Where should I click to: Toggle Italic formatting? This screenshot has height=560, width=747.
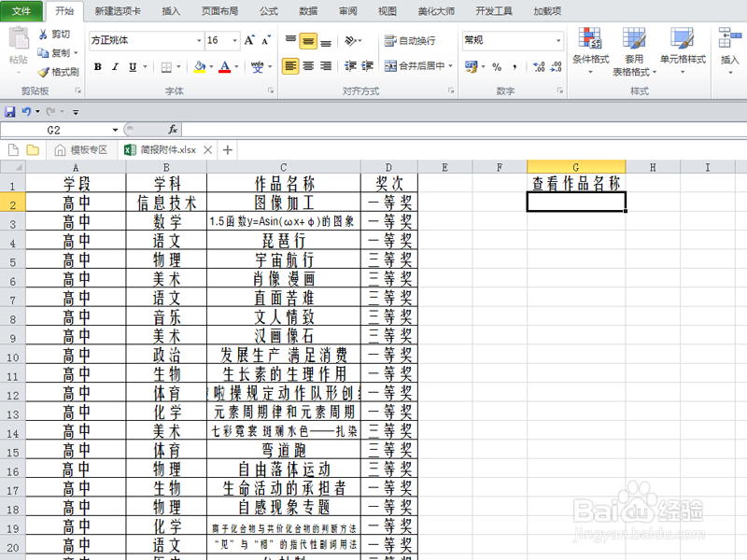pyautogui.click(x=115, y=67)
